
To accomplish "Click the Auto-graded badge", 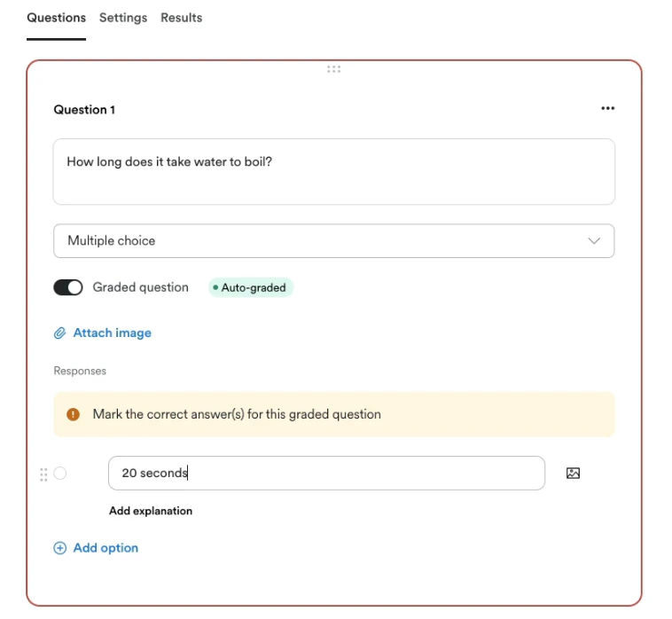I will tap(251, 287).
